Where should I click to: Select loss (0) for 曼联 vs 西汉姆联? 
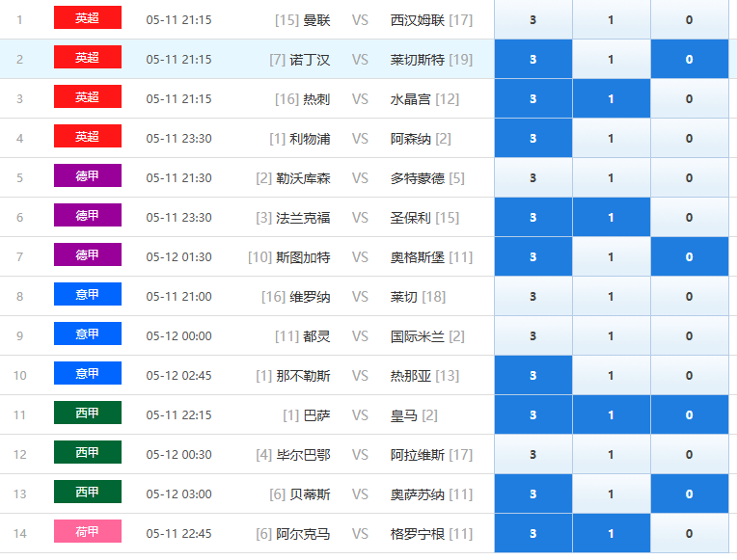pyautogui.click(x=690, y=19)
